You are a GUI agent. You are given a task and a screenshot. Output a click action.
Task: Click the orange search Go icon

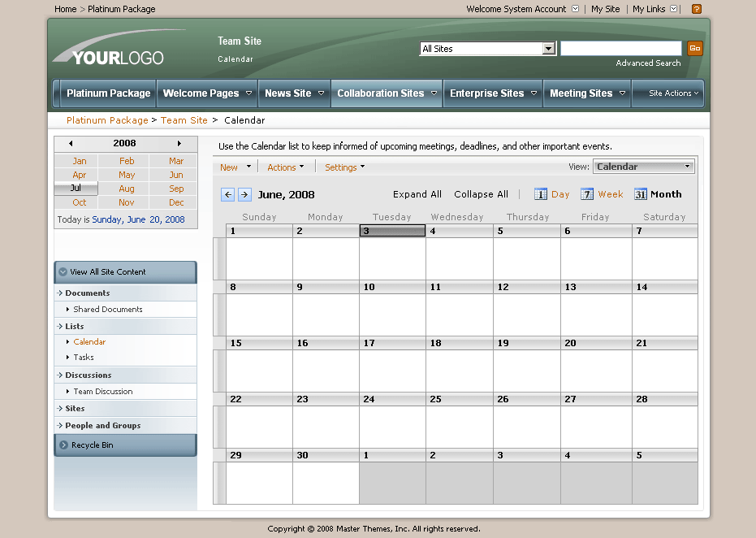(x=694, y=49)
